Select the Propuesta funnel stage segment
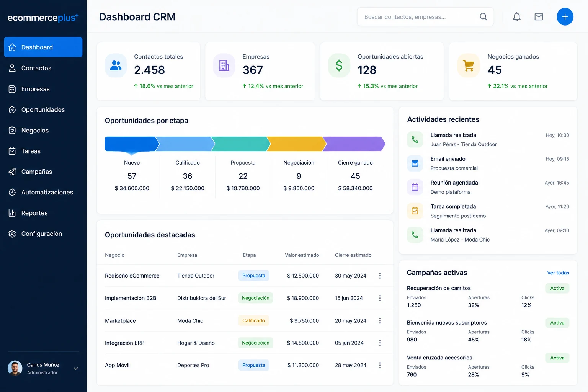The image size is (588, 392). (x=241, y=144)
